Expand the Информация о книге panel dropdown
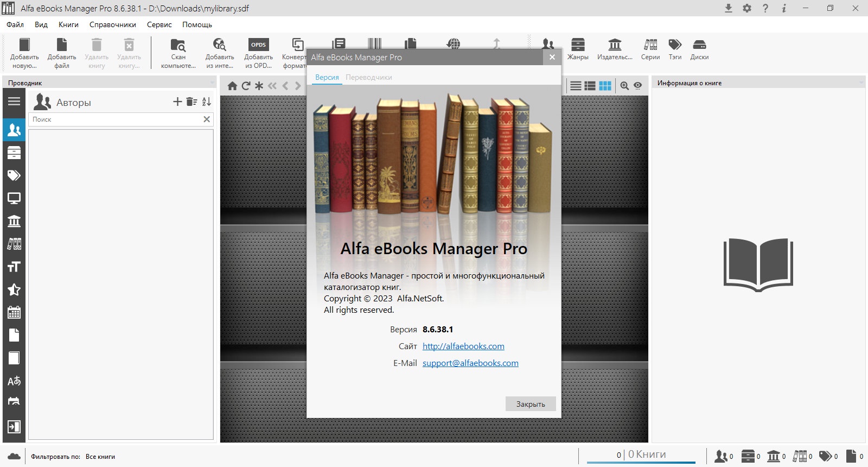The height and width of the screenshot is (467, 868). (861, 83)
